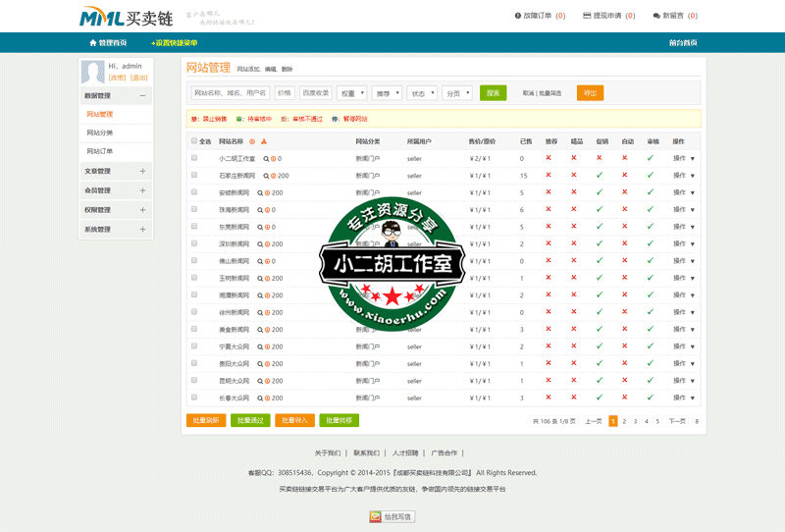This screenshot has height=532, width=785.
Task: Click the 网站名称、域名、用户名 search field
Action: tap(231, 93)
